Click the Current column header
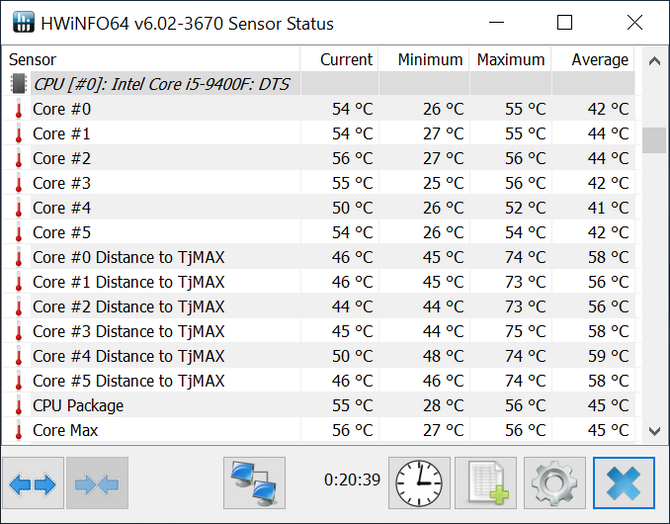 (x=339, y=59)
